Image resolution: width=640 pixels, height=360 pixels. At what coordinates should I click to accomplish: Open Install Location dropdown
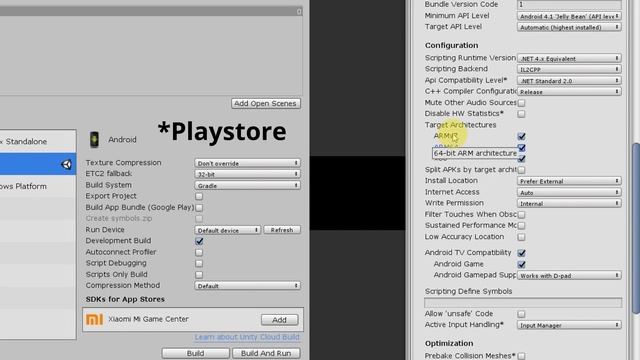pos(569,181)
